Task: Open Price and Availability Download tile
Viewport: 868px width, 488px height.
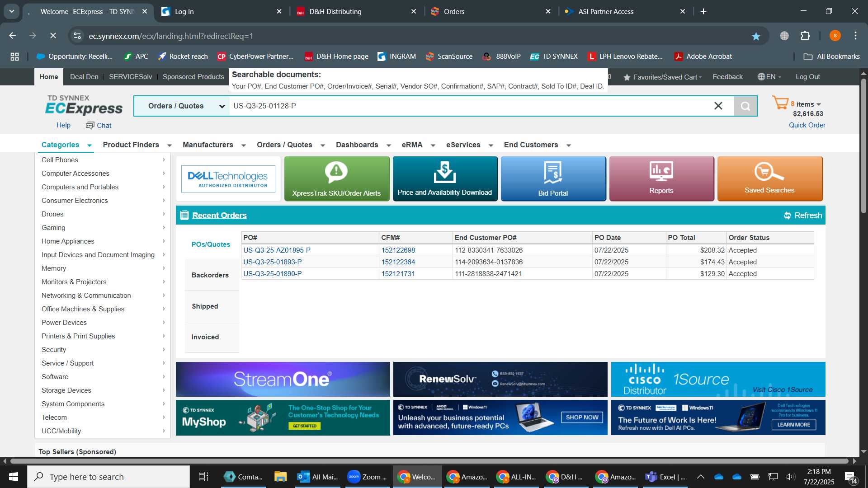Action: 445,178
